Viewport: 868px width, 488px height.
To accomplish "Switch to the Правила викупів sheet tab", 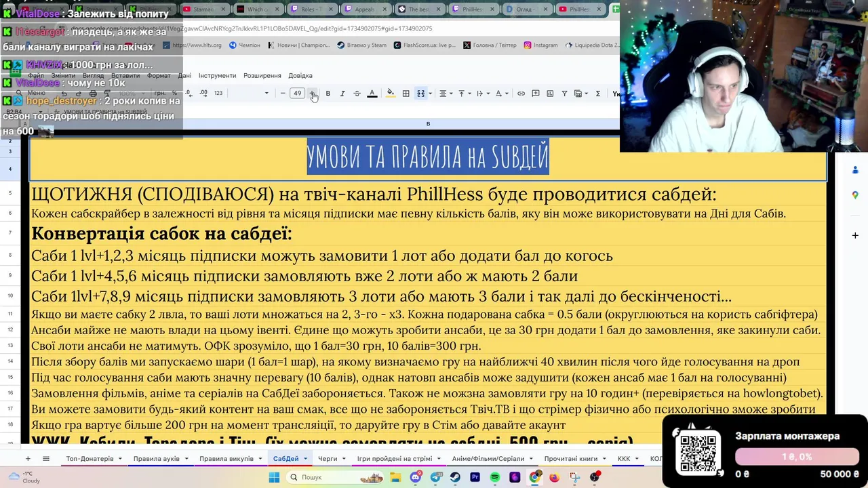I will coord(226,459).
